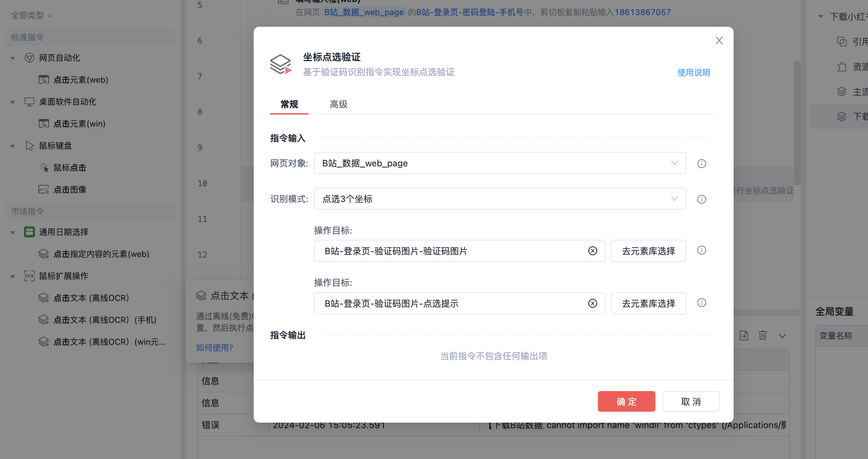Select the 常规 tab

(289, 104)
